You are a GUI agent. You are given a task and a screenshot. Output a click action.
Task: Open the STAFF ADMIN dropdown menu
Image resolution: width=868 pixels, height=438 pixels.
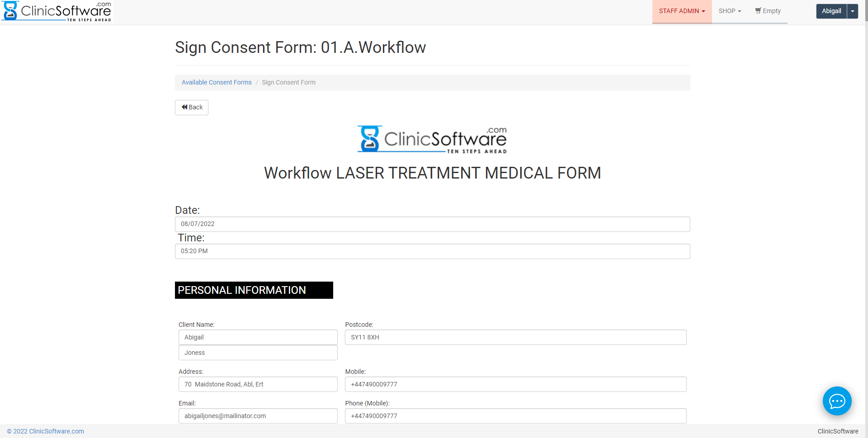(x=682, y=11)
